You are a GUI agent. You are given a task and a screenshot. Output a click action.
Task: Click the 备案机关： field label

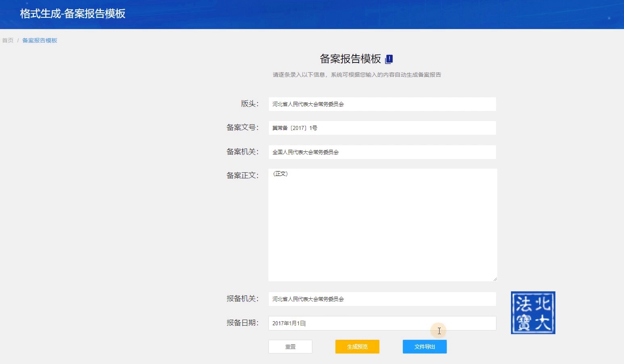coord(243,152)
